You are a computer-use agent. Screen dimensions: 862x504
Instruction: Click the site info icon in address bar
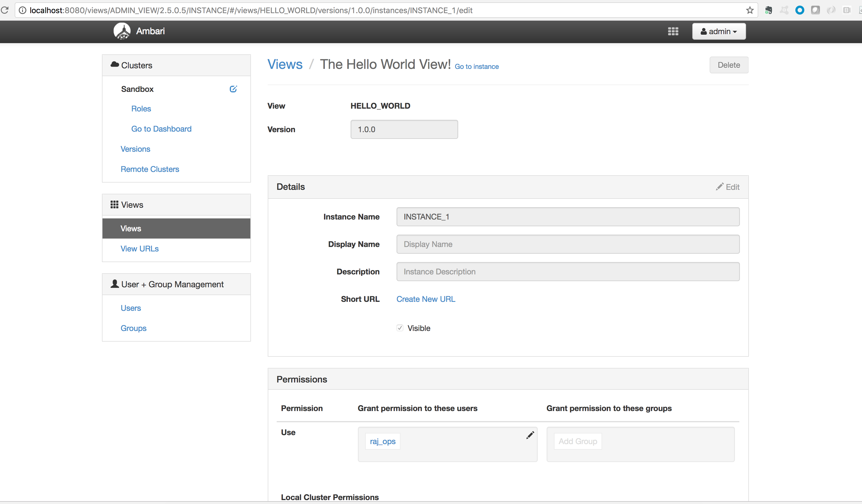(22, 10)
